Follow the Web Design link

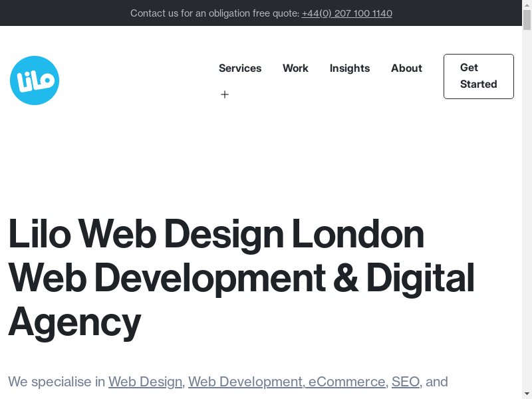tap(145, 382)
